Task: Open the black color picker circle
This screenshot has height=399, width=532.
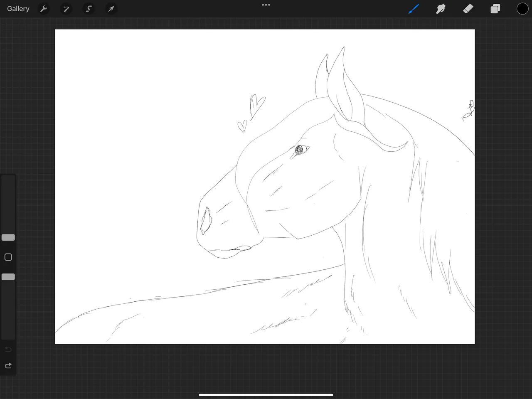Action: [x=522, y=9]
